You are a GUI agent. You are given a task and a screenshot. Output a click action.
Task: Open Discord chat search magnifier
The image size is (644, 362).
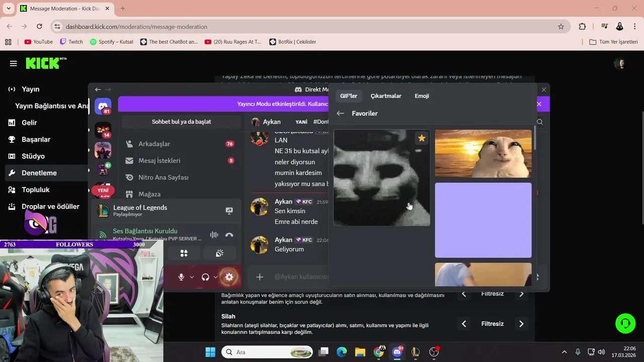(x=540, y=122)
